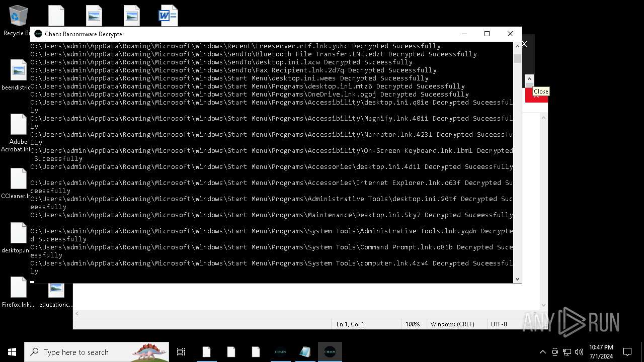644x362 pixels.
Task: Open the notification center icon
Action: [627, 352]
